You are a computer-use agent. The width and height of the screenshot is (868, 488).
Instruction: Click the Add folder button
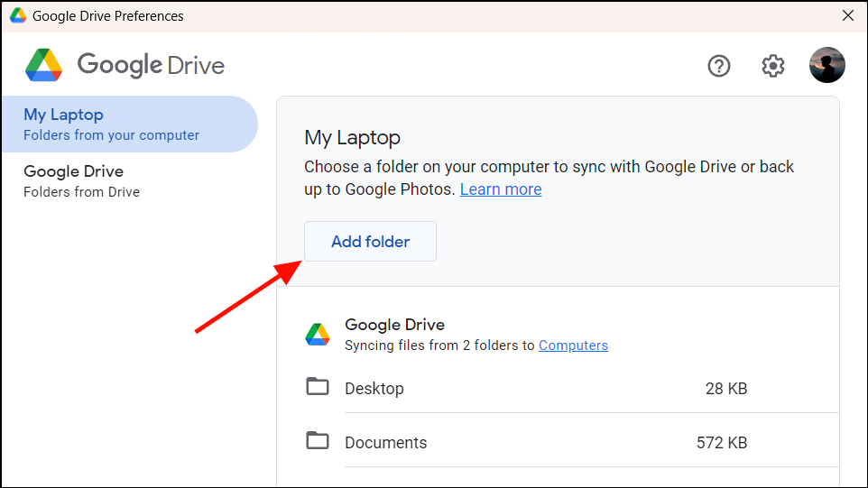coord(370,241)
